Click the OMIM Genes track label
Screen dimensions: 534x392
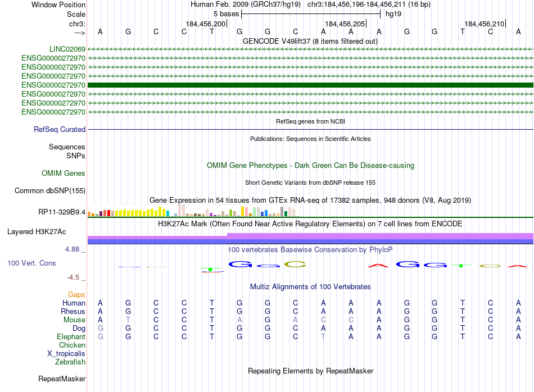click(64, 173)
